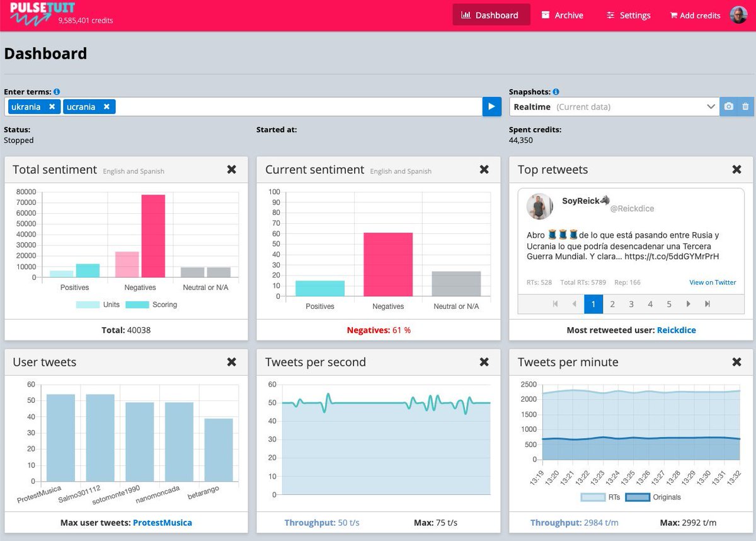Select page 5 of top retweets
Image resolution: width=756 pixels, height=541 pixels.
669,304
